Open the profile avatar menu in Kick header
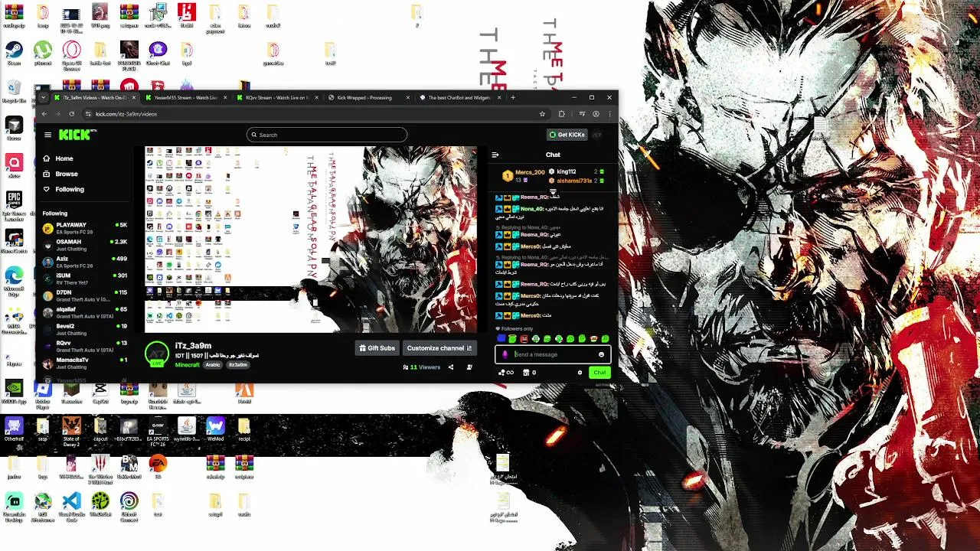This screenshot has height=551, width=980. click(x=598, y=135)
